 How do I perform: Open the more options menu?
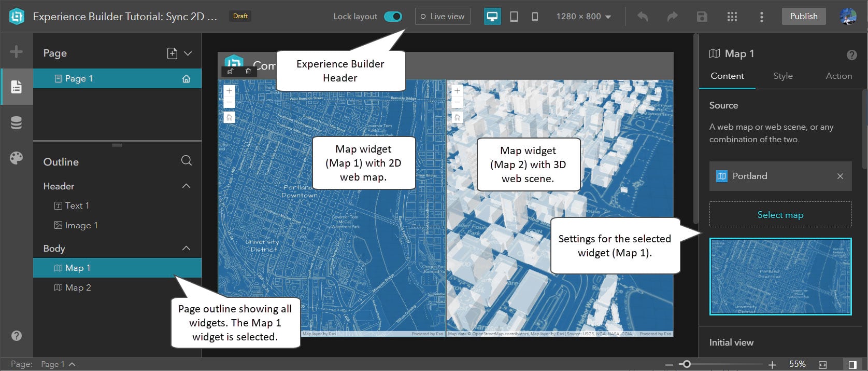[x=761, y=17]
